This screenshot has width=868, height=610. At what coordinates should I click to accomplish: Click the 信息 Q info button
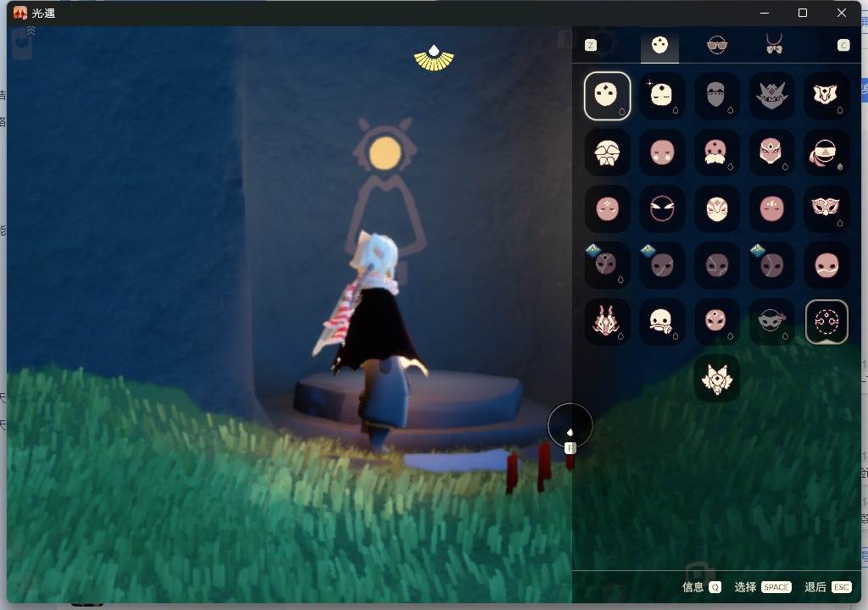click(701, 587)
